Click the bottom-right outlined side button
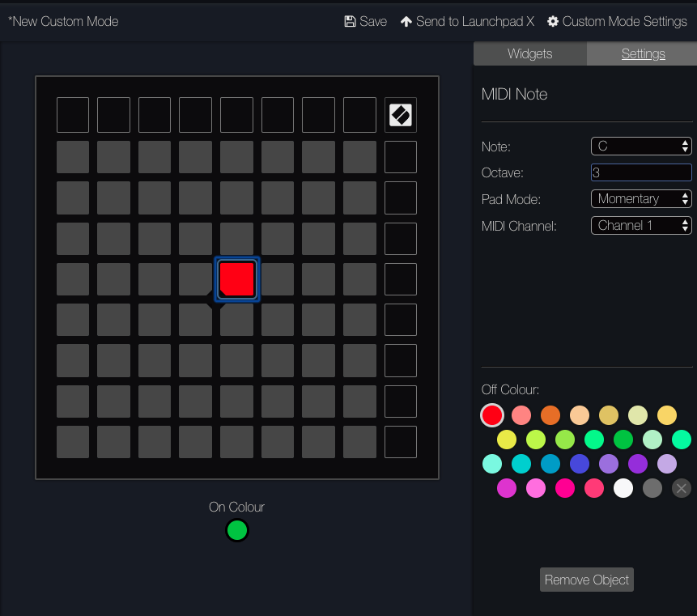 (x=401, y=442)
